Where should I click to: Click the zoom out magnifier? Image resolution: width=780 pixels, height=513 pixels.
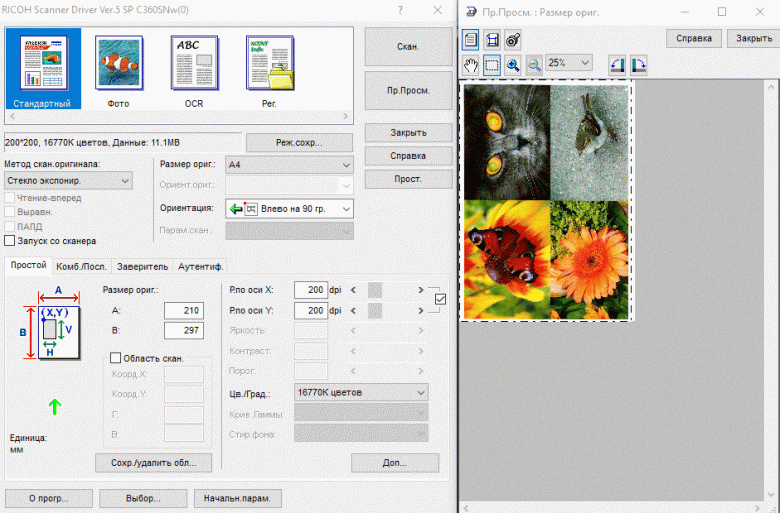tap(534, 65)
